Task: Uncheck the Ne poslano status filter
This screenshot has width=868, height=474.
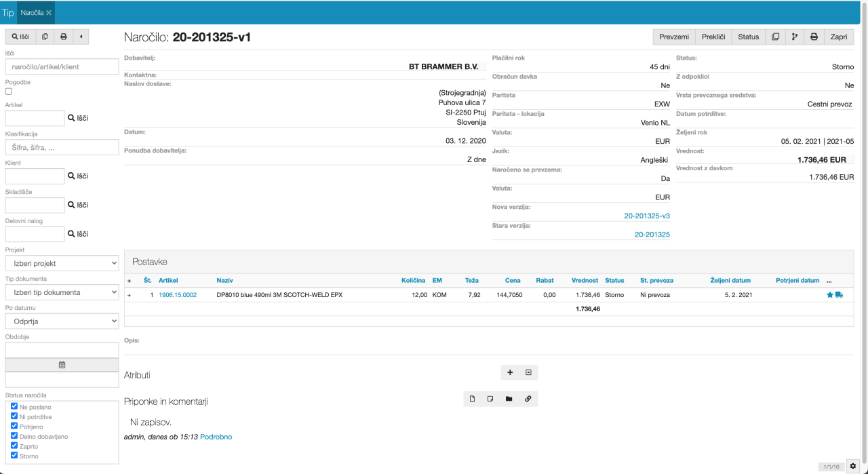Action: pyautogui.click(x=14, y=406)
